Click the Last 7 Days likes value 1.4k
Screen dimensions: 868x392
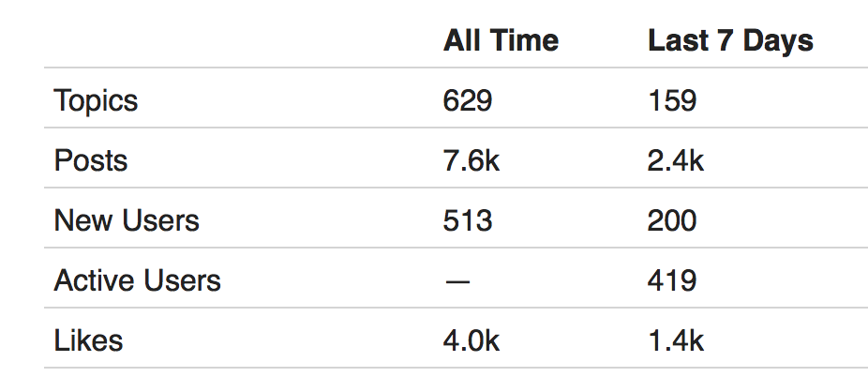tap(675, 340)
